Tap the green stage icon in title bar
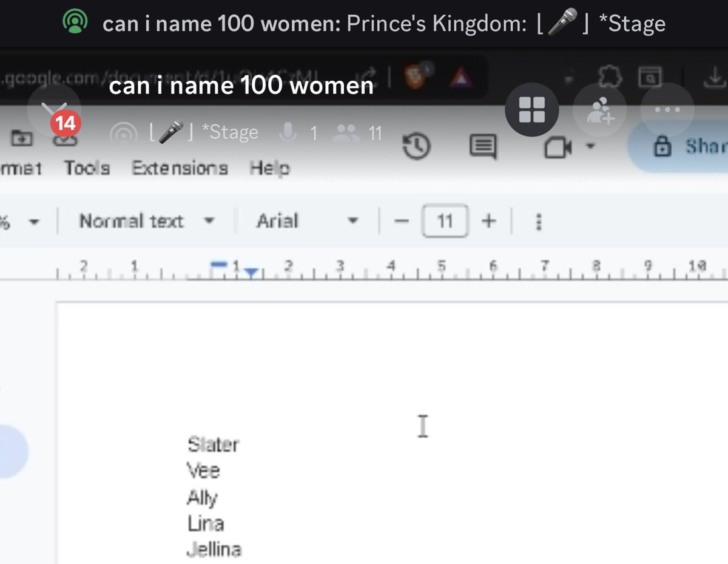Screen dimensions: 728x564 pyautogui.click(x=75, y=23)
